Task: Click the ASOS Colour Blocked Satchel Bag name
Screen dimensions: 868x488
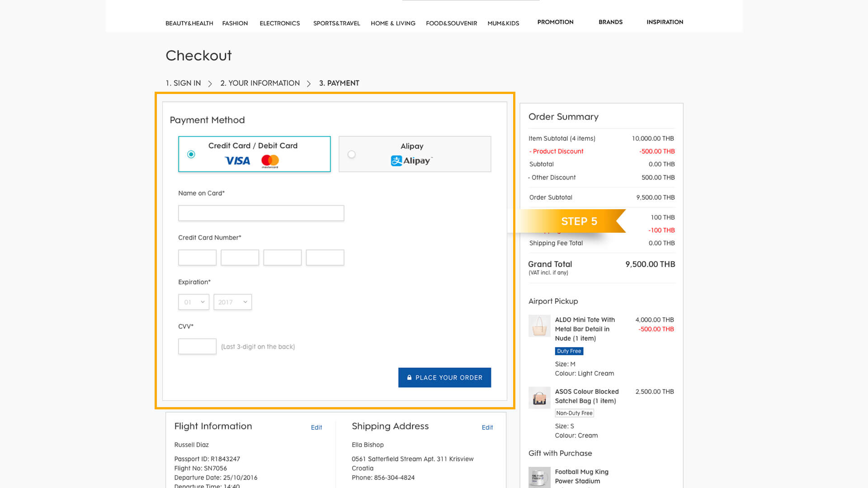Action: [x=587, y=396]
